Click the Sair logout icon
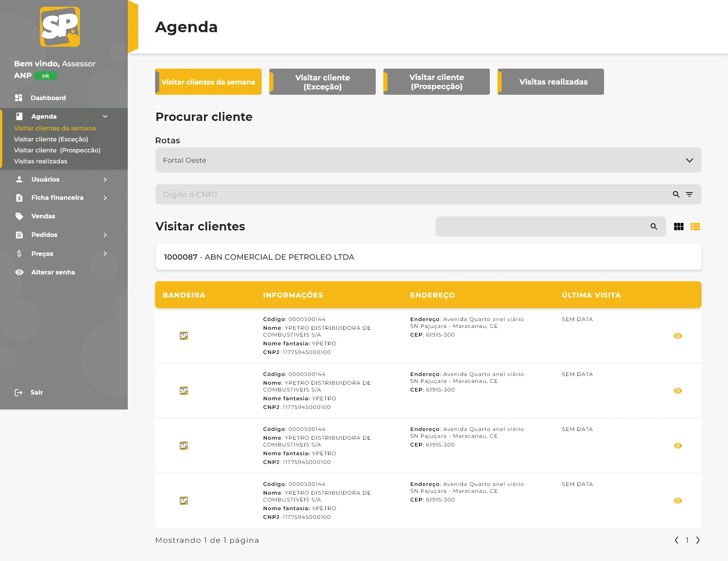 pos(19,392)
